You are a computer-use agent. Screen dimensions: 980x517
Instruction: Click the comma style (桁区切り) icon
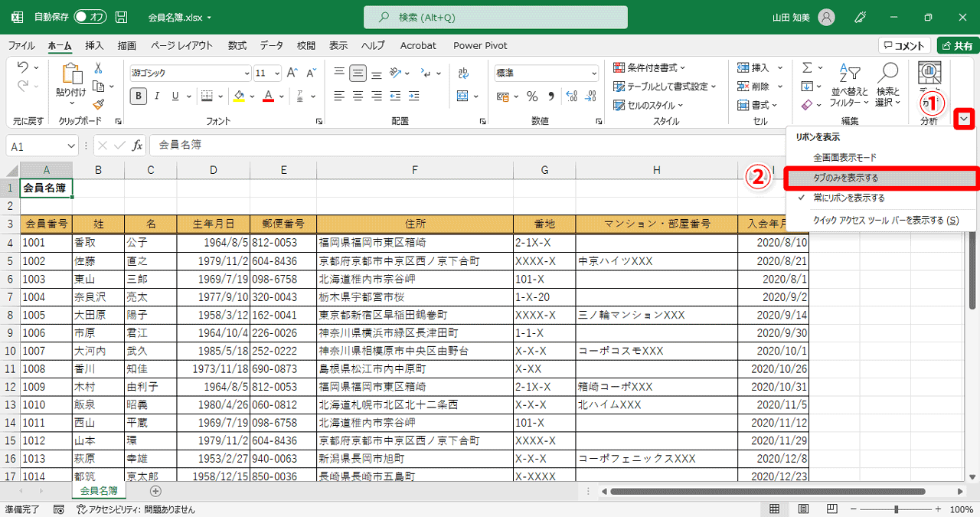tap(550, 96)
